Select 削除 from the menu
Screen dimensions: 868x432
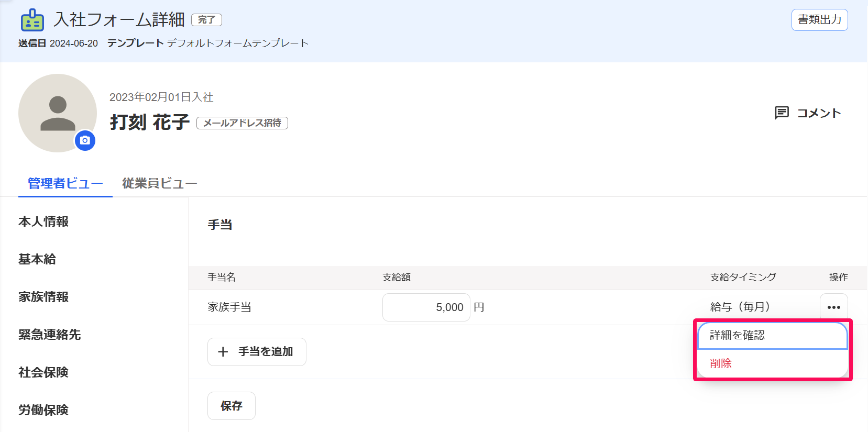772,363
